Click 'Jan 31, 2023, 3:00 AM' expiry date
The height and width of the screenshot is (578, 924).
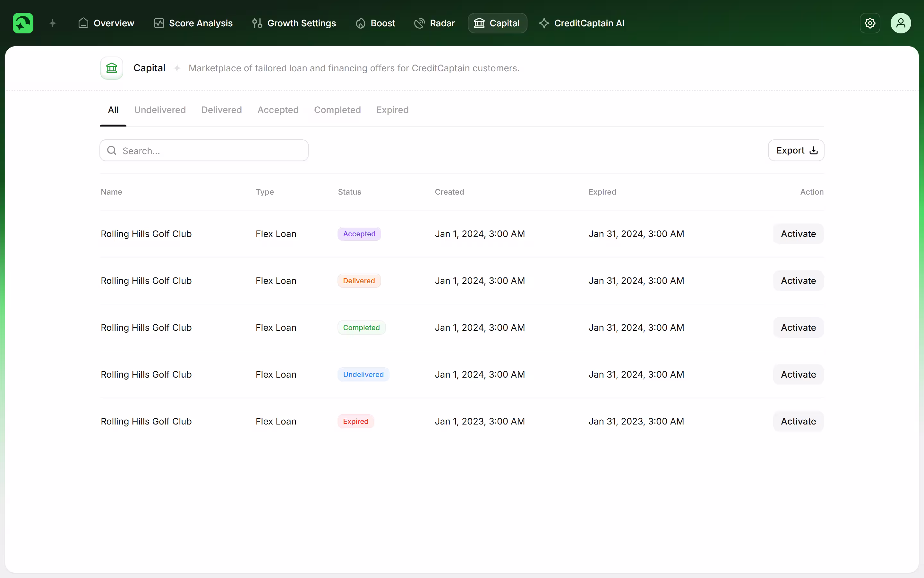(x=636, y=422)
